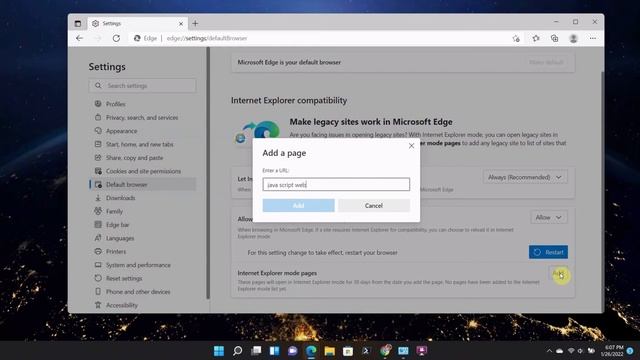Open a new tab
The image size is (640, 360).
coord(195,23)
